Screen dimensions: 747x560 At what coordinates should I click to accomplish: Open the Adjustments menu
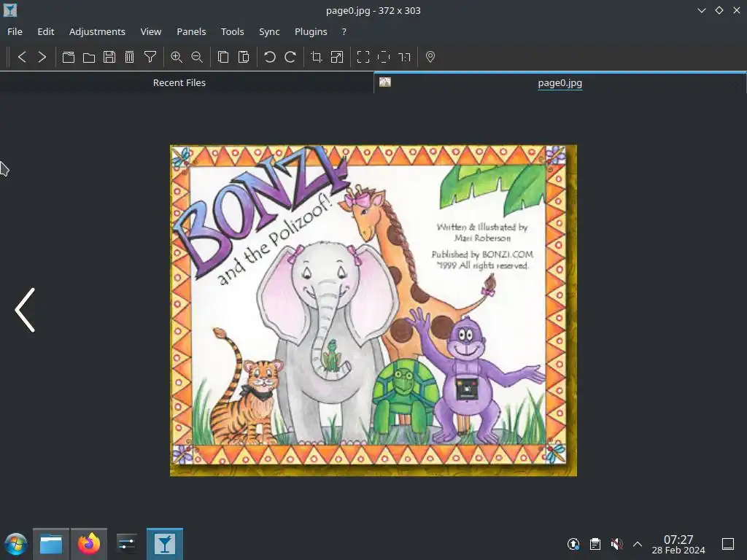pyautogui.click(x=97, y=31)
